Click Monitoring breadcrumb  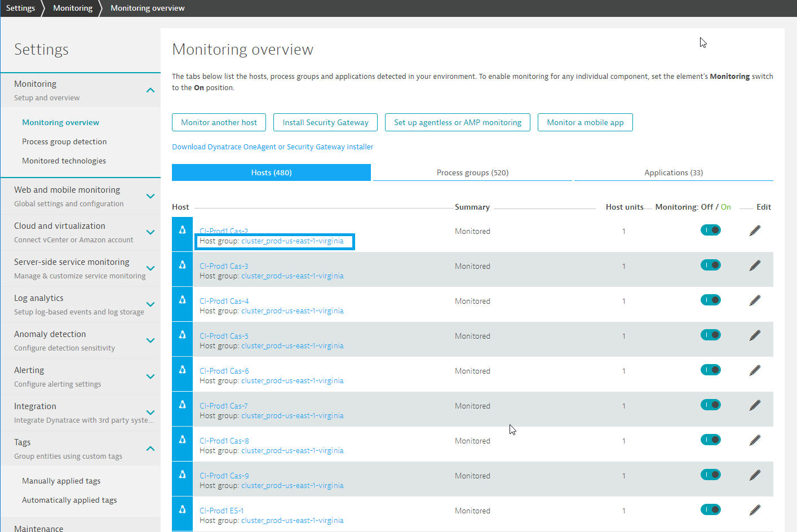click(73, 8)
